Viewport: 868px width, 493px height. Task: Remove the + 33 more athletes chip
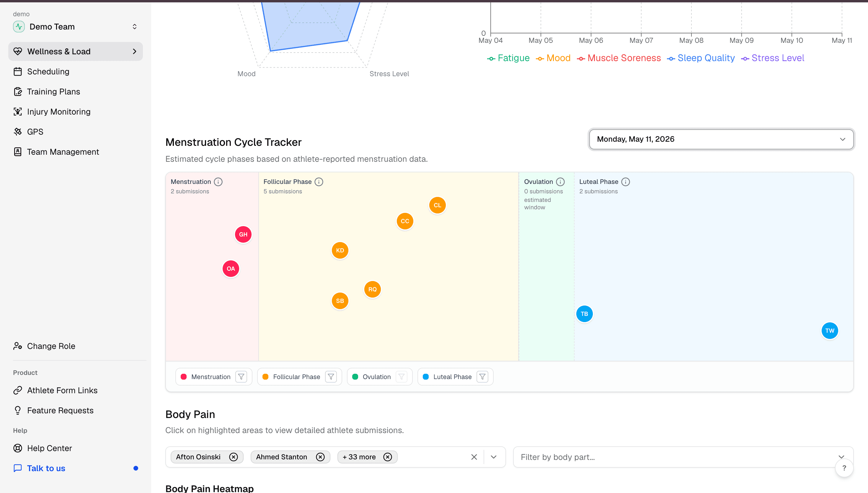coord(388,457)
